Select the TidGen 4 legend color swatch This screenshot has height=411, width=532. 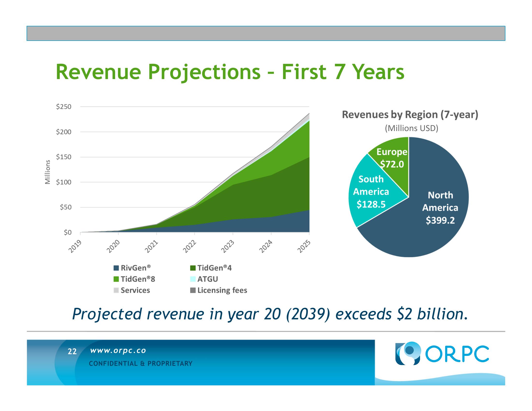pos(193,268)
